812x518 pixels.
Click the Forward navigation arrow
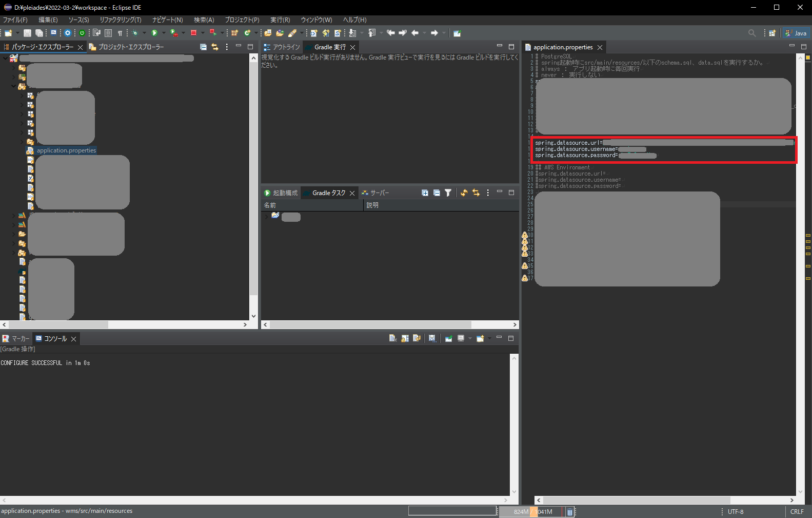pyautogui.click(x=434, y=33)
